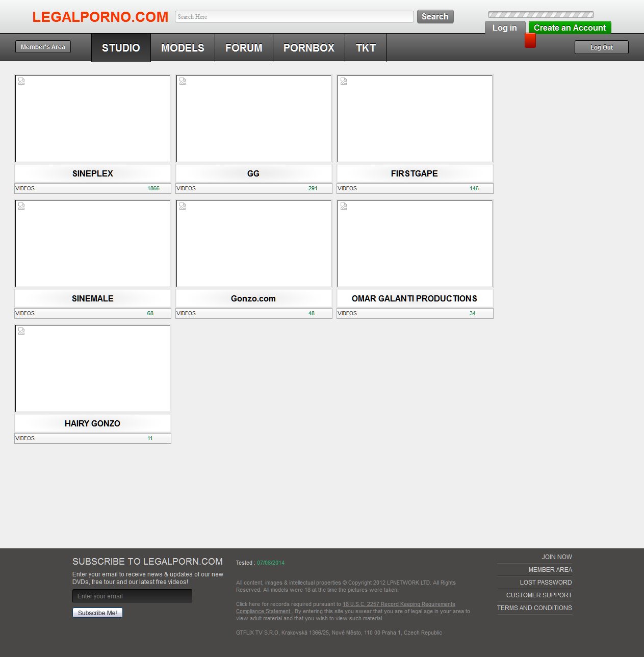Open the CUSTOMER SUPPORT footer link
This screenshot has width=644, height=657.
[538, 595]
